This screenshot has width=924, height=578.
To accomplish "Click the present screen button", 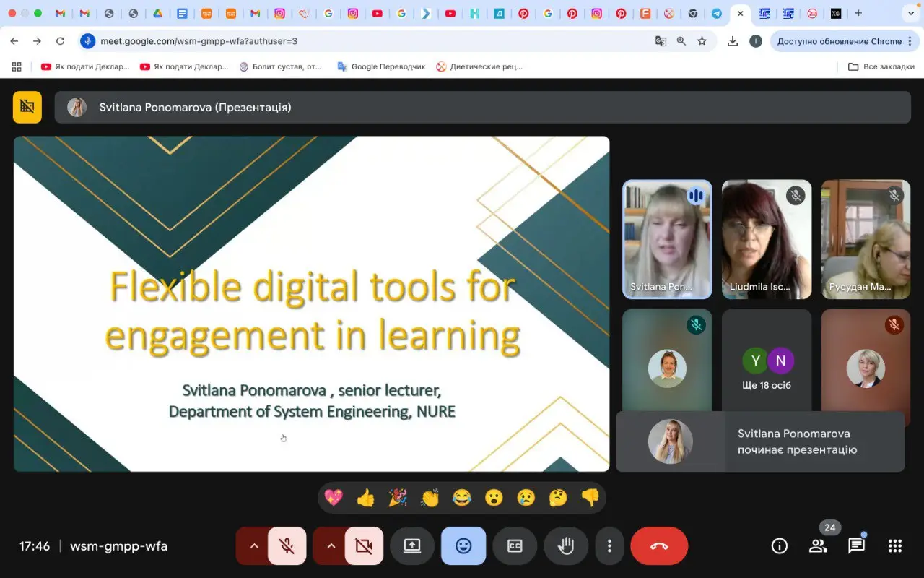I will coord(412,546).
